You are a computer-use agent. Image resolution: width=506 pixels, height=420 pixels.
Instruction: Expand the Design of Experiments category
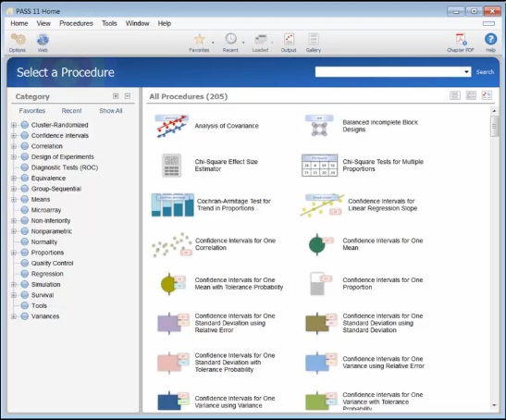point(14,157)
